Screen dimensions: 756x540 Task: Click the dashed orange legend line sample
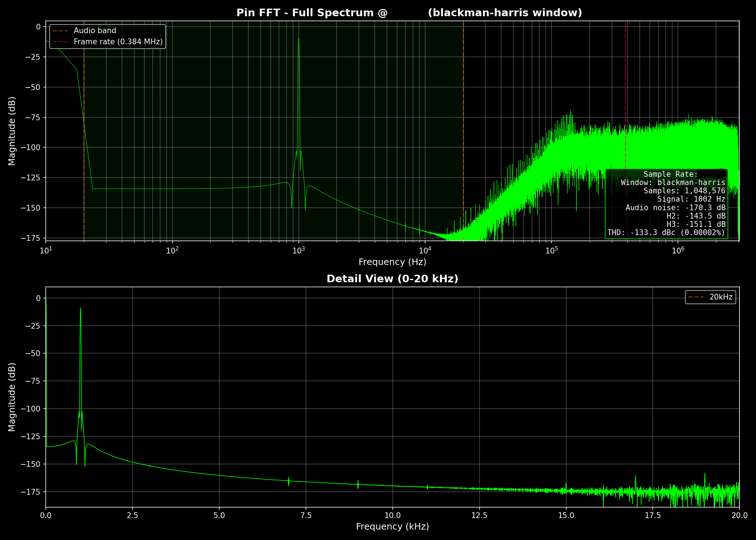click(x=60, y=31)
